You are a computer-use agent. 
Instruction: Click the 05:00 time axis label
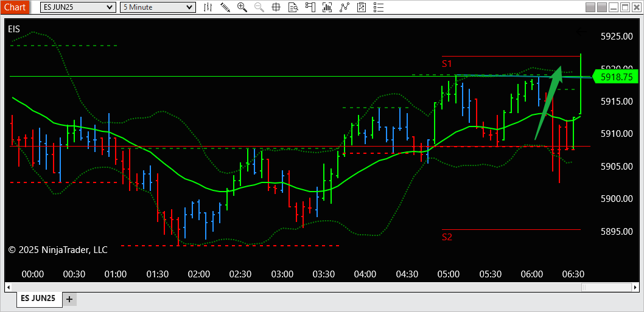pyautogui.click(x=449, y=274)
